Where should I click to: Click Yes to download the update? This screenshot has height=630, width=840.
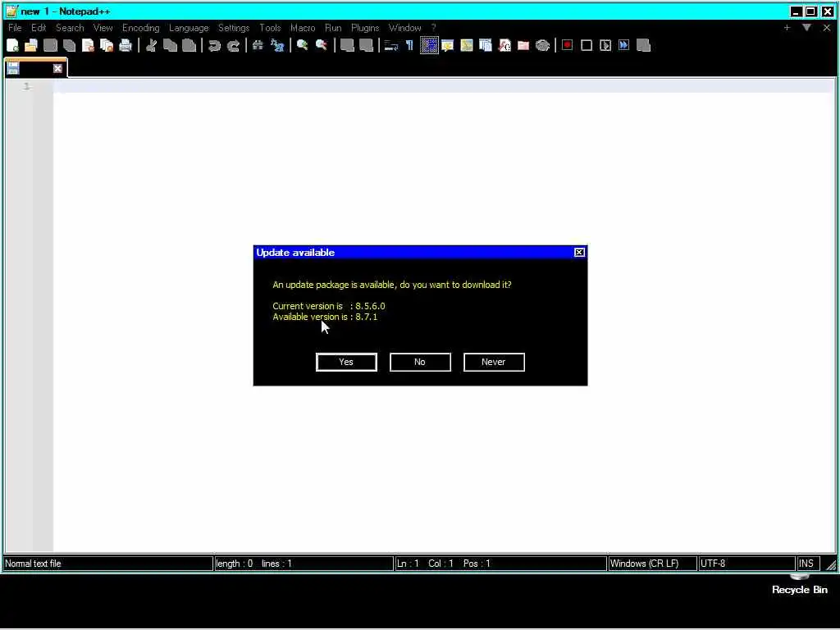pyautogui.click(x=346, y=362)
